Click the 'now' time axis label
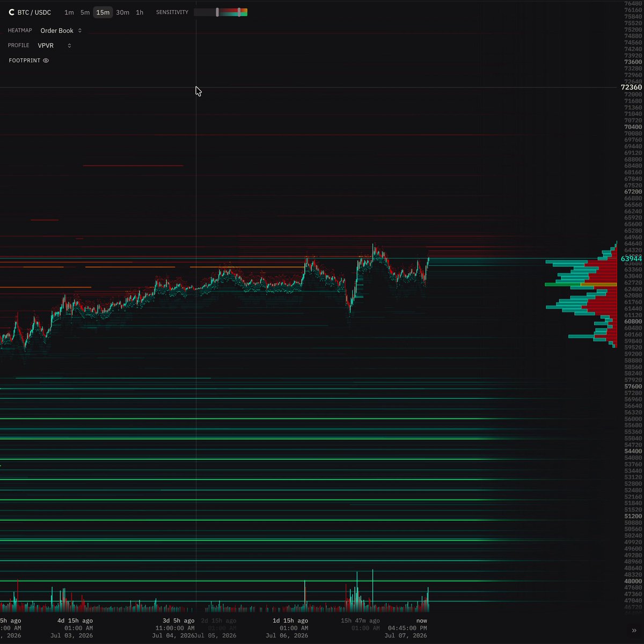 coord(422,620)
